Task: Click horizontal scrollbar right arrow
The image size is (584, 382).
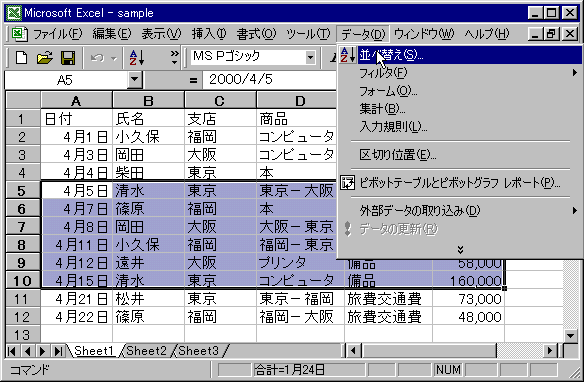Action: pos(549,351)
